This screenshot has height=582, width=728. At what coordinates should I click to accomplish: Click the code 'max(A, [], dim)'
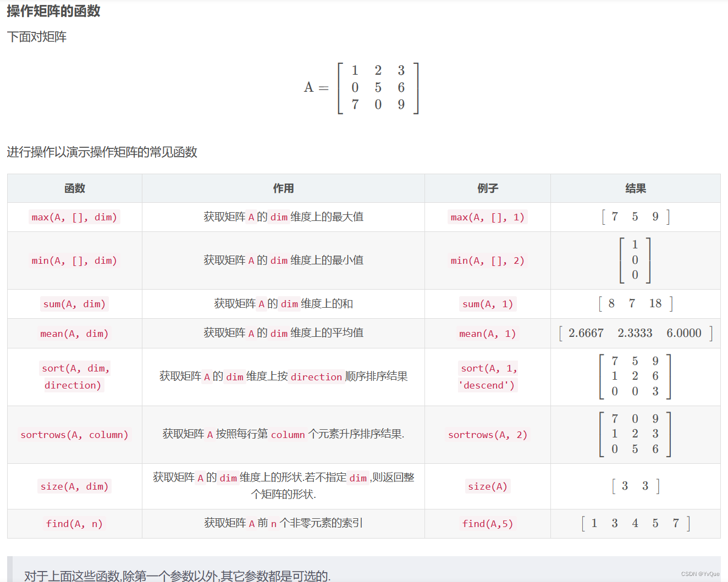click(74, 217)
